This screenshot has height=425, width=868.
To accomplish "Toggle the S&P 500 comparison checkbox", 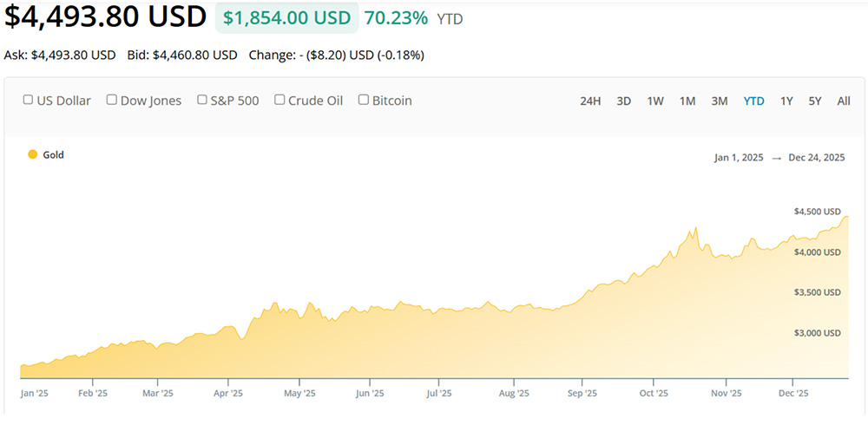I will [x=202, y=100].
